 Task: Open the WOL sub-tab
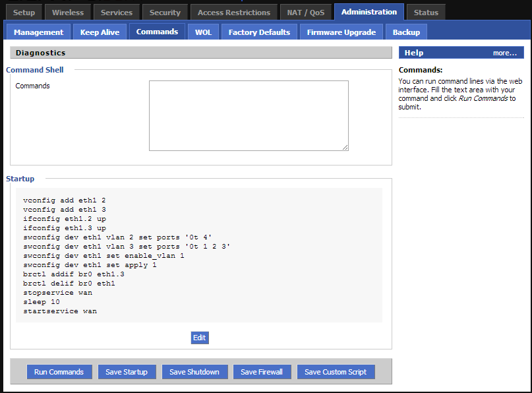pyautogui.click(x=203, y=32)
